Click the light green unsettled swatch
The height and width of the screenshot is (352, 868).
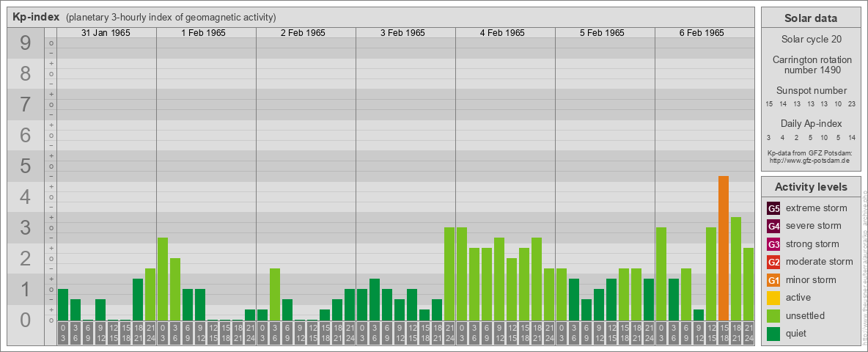(x=773, y=316)
